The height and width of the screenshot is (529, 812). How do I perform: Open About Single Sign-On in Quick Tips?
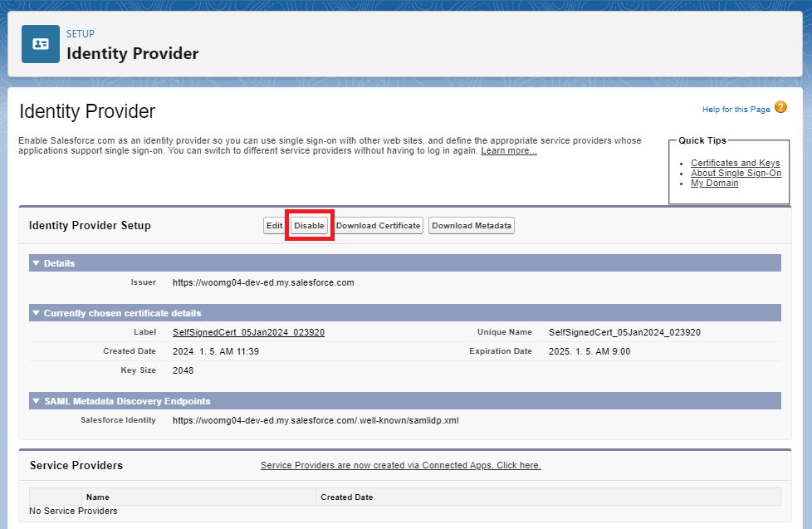[736, 173]
